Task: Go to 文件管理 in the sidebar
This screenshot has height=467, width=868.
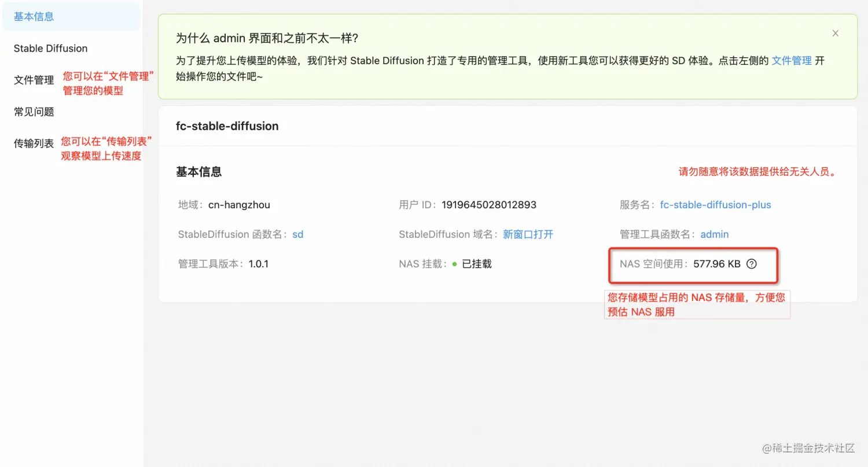Action: coord(34,80)
